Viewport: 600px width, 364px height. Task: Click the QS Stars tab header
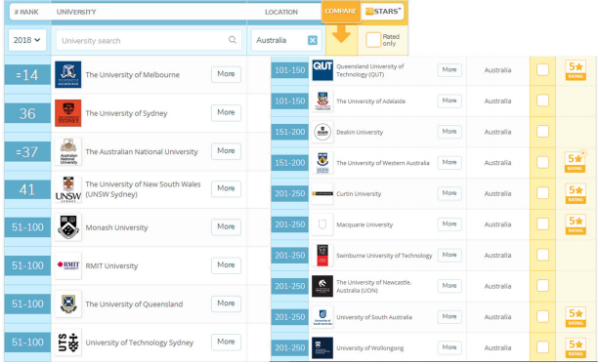tap(383, 12)
